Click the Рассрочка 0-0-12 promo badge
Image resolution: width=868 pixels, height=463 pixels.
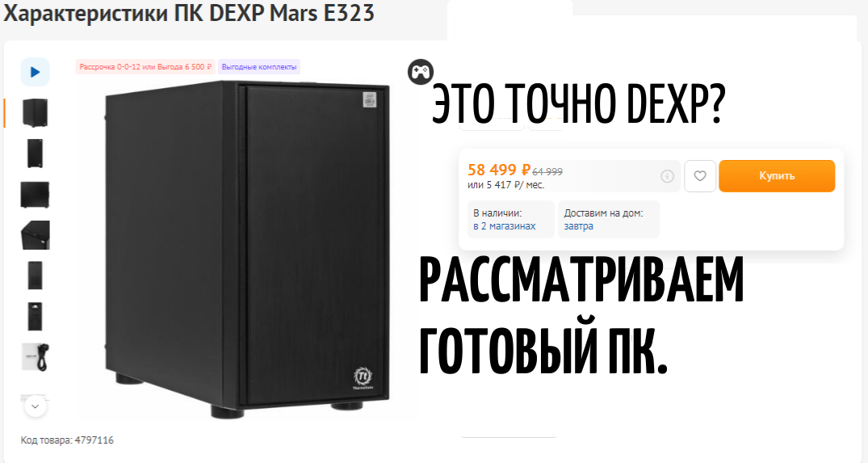(x=145, y=67)
